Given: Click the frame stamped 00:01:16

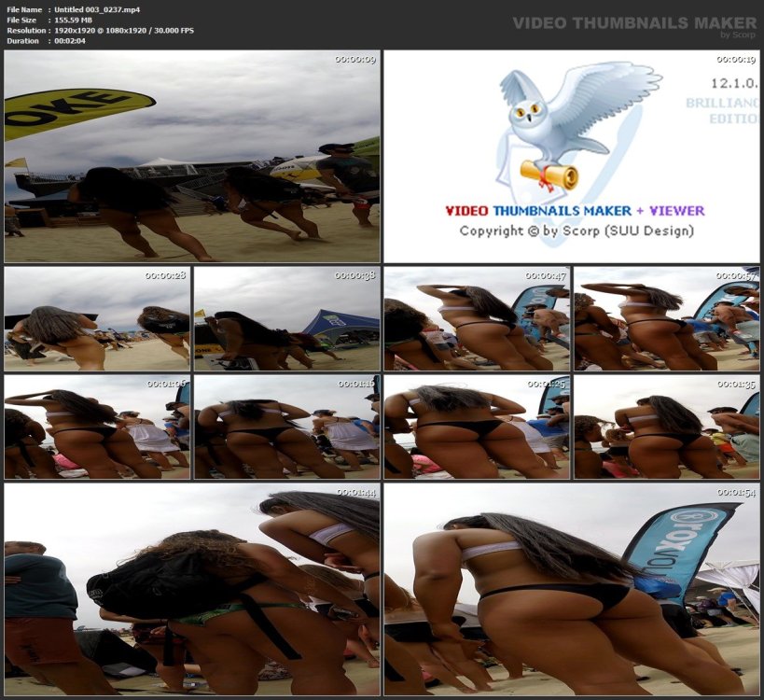Looking at the screenshot, I should tap(287, 427).
